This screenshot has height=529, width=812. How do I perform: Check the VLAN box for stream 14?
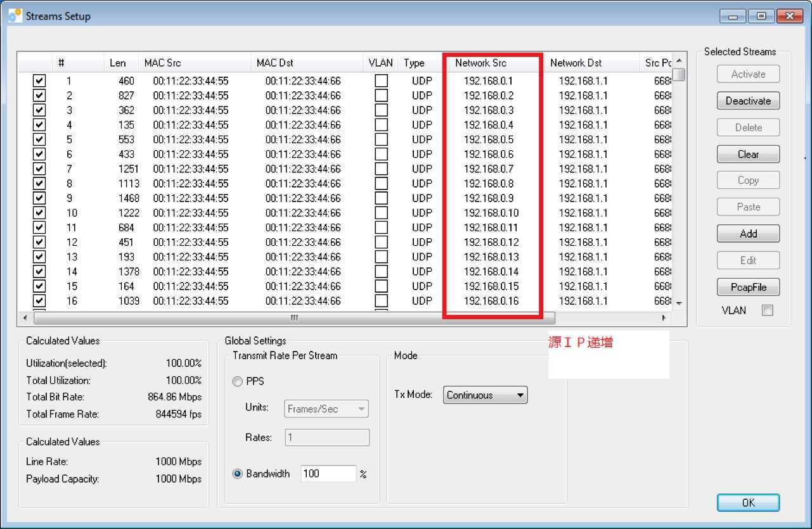click(381, 271)
